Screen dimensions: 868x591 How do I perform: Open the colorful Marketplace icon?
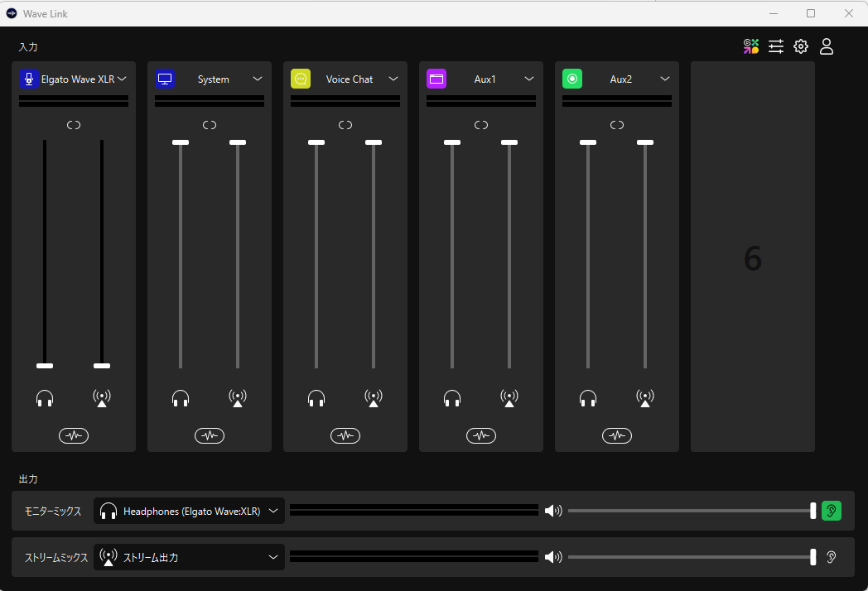751,46
